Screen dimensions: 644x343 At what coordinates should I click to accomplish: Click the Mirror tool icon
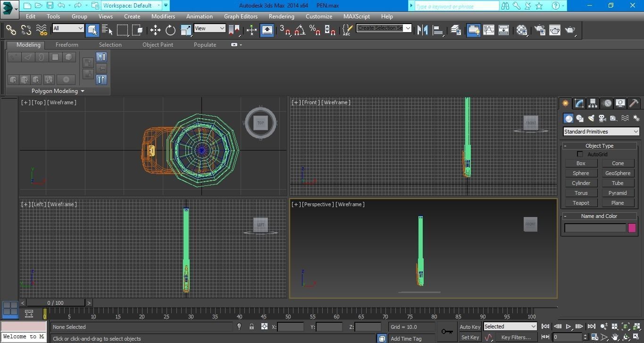[422, 30]
